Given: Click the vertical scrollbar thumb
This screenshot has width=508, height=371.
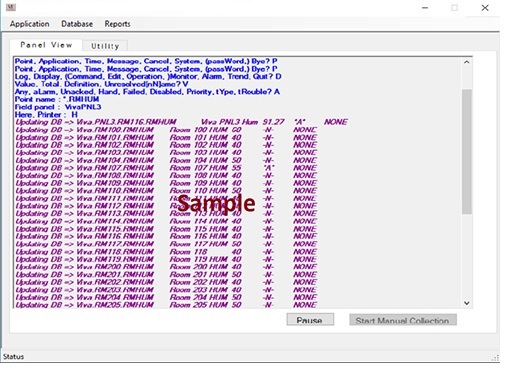Looking at the screenshot, I should (x=467, y=152).
